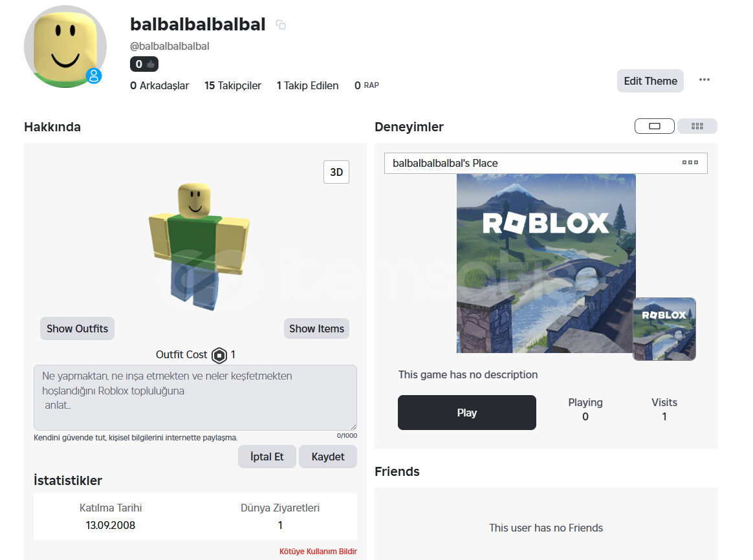753x560 pixels.
Task: Switch experiences to slideshow view
Action: click(654, 126)
